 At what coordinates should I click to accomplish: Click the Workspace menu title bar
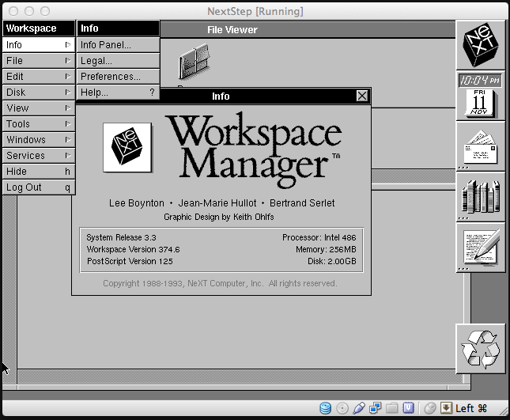pyautogui.click(x=39, y=28)
